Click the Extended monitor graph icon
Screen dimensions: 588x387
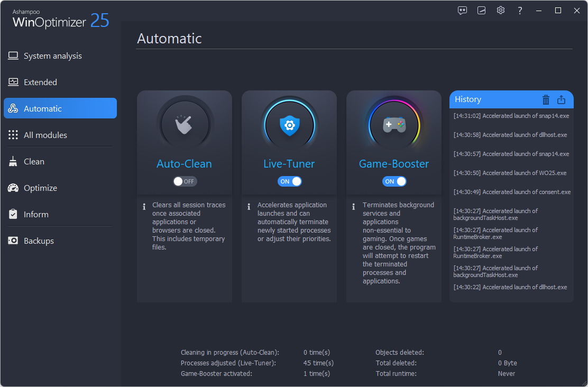click(13, 82)
